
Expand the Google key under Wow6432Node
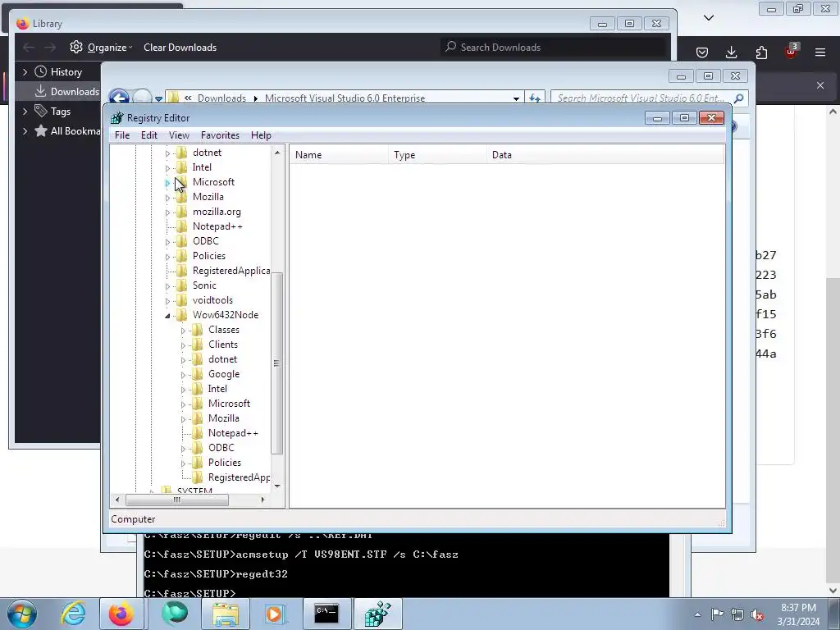pos(183,375)
